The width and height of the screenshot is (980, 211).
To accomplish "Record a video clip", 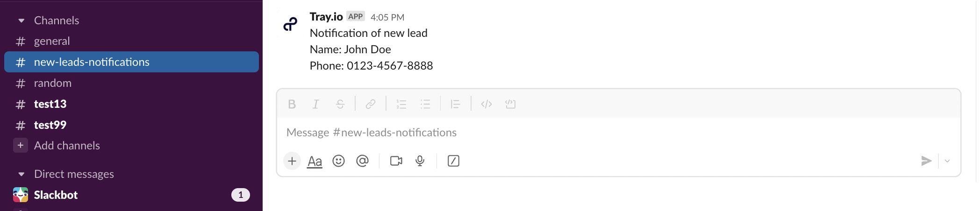I will (396, 161).
